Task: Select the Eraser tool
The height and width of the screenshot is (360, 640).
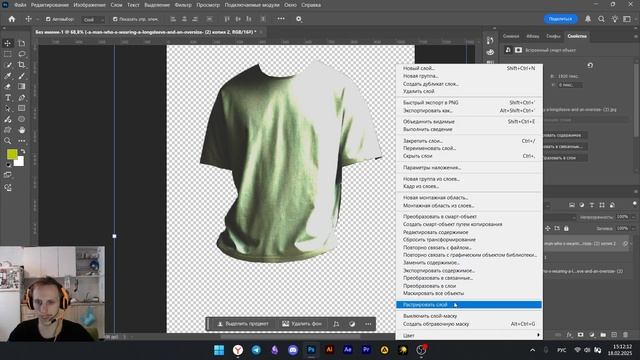Action: point(8,87)
